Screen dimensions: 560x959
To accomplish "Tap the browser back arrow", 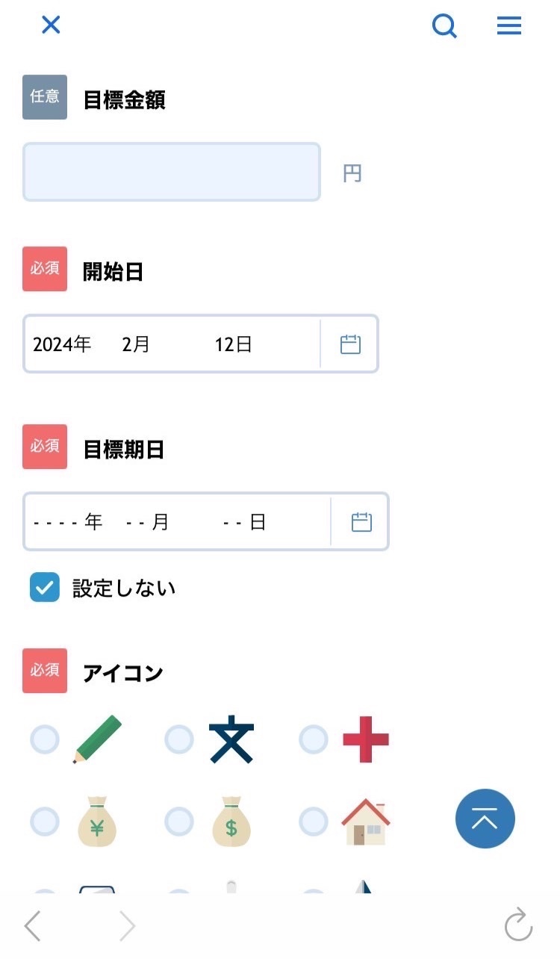I will tap(32, 926).
